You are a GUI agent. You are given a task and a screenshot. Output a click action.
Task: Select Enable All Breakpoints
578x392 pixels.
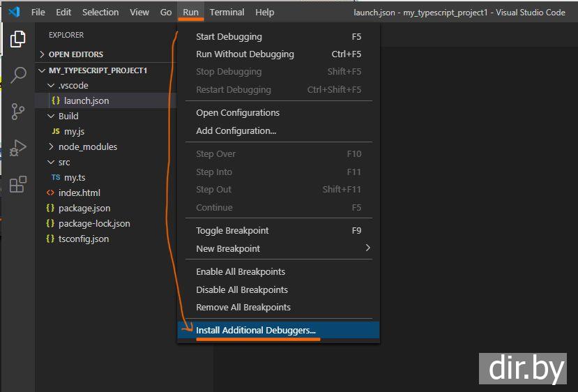click(x=278, y=271)
